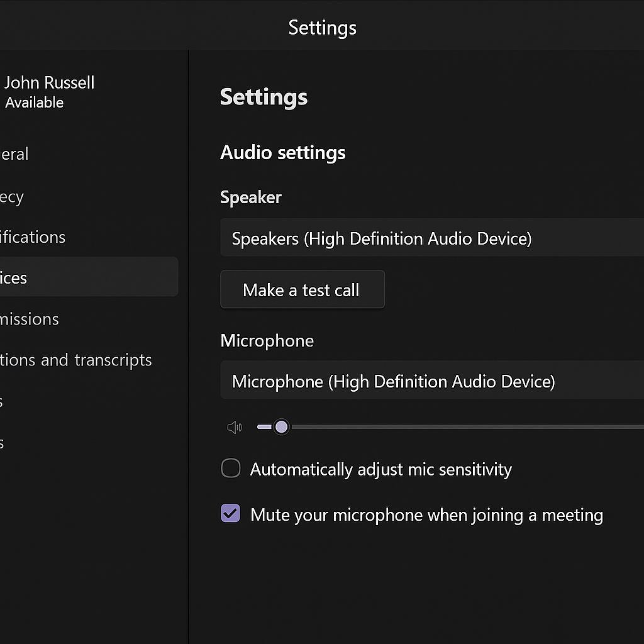Click the John Russell profile name
Viewport: 644px width, 644px height.
[x=49, y=82]
